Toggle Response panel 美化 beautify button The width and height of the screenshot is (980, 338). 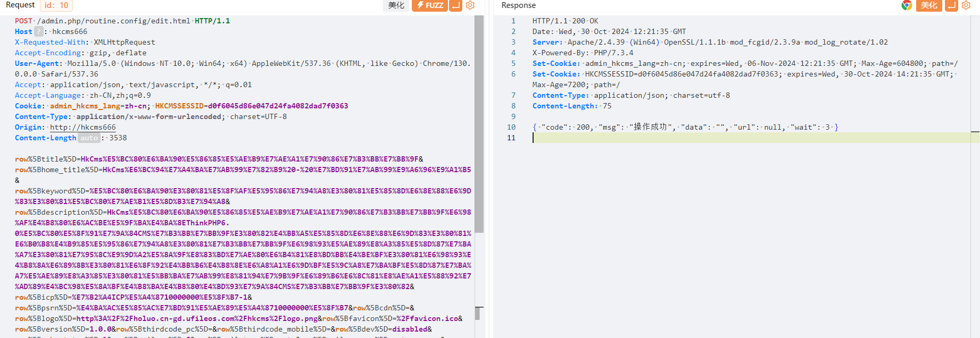pyautogui.click(x=929, y=5)
